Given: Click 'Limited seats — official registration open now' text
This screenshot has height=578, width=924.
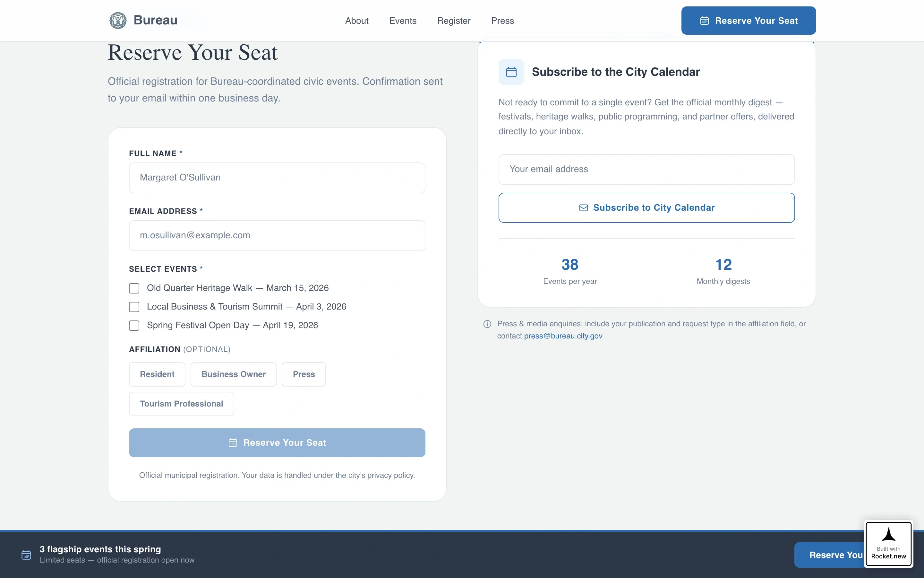Looking at the screenshot, I should click(117, 560).
